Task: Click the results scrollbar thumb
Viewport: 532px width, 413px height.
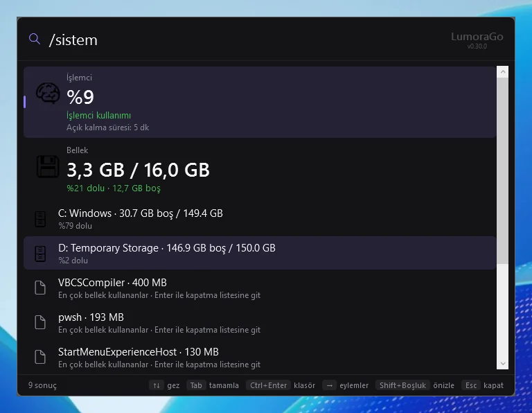Action: pos(503,170)
